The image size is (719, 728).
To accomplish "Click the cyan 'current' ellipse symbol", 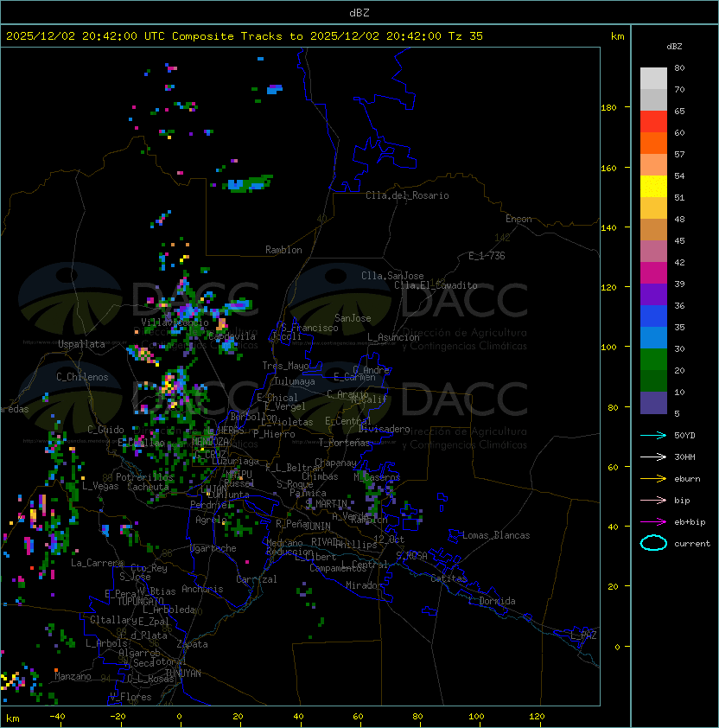I will pos(653,543).
